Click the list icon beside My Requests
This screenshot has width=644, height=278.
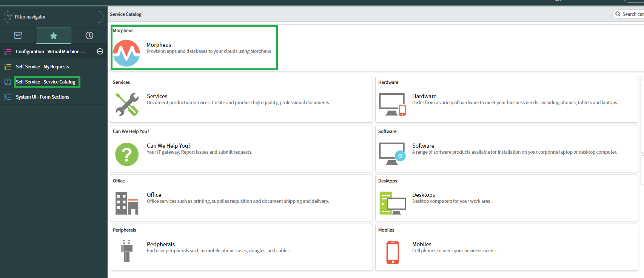click(x=8, y=66)
